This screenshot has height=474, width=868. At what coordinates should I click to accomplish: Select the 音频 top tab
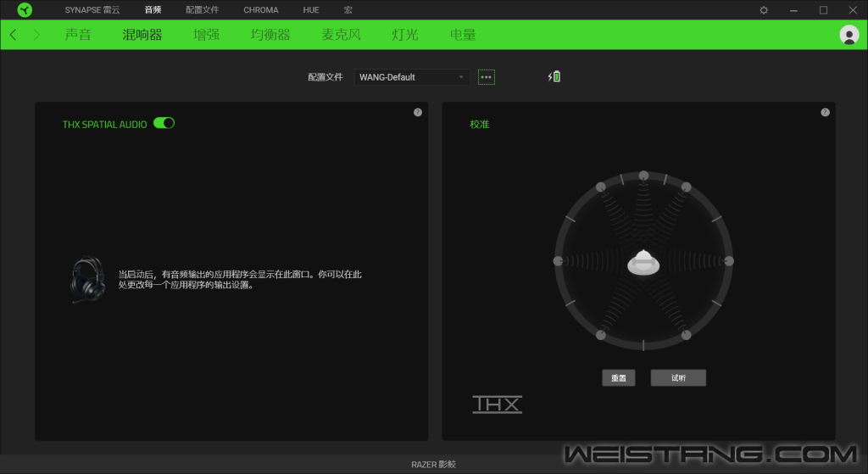pos(153,10)
